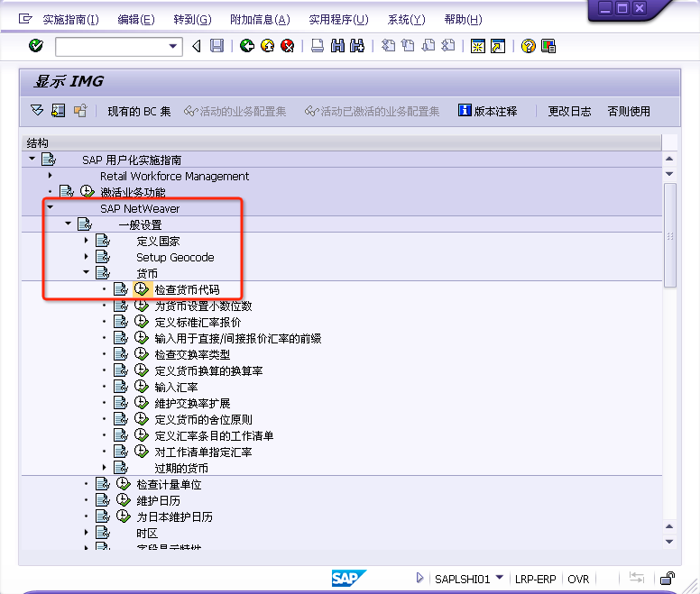Open the 帮助(H) menu

pyautogui.click(x=464, y=20)
